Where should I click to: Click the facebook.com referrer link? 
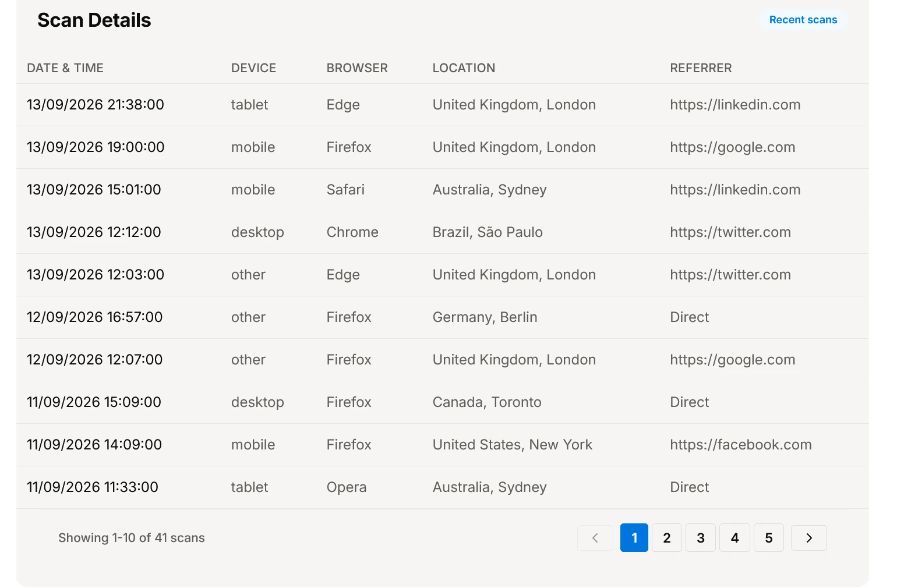741,445
